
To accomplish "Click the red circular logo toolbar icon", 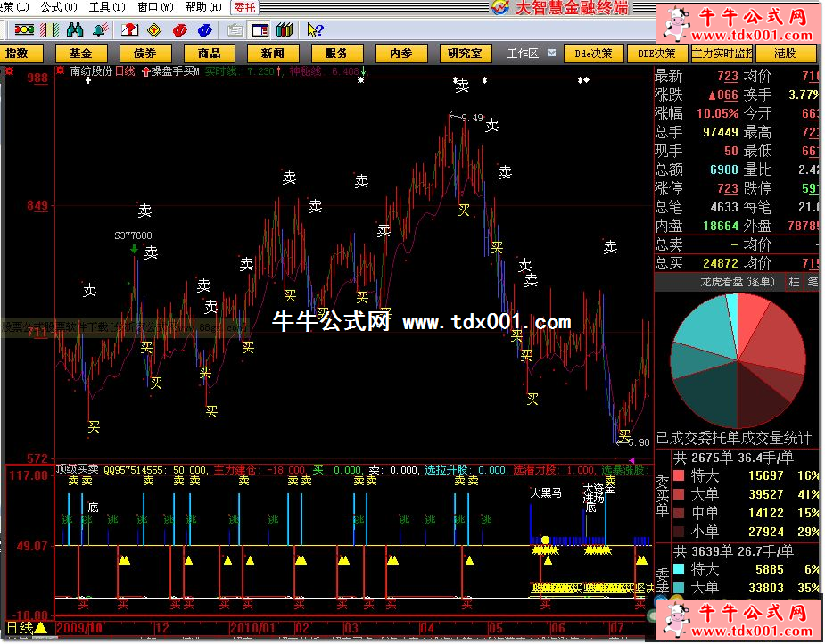I will click(x=179, y=30).
